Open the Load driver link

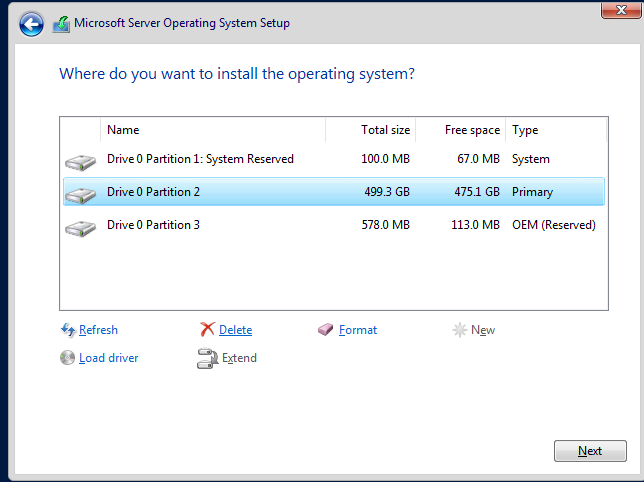pyautogui.click(x=108, y=358)
